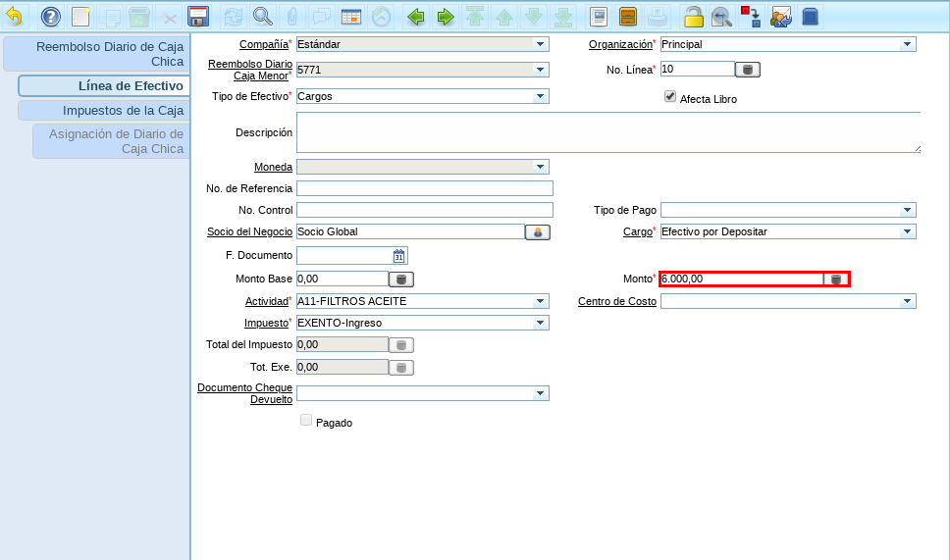Image resolution: width=950 pixels, height=560 pixels.
Task: Expand the Centro de Costo dropdown
Action: pyautogui.click(x=907, y=301)
